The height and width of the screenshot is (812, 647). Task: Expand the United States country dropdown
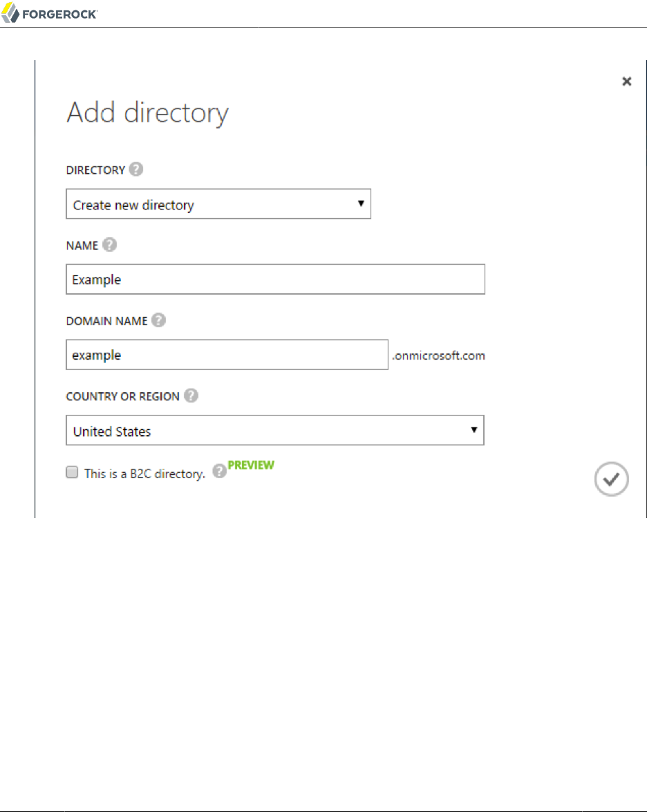coord(274,430)
